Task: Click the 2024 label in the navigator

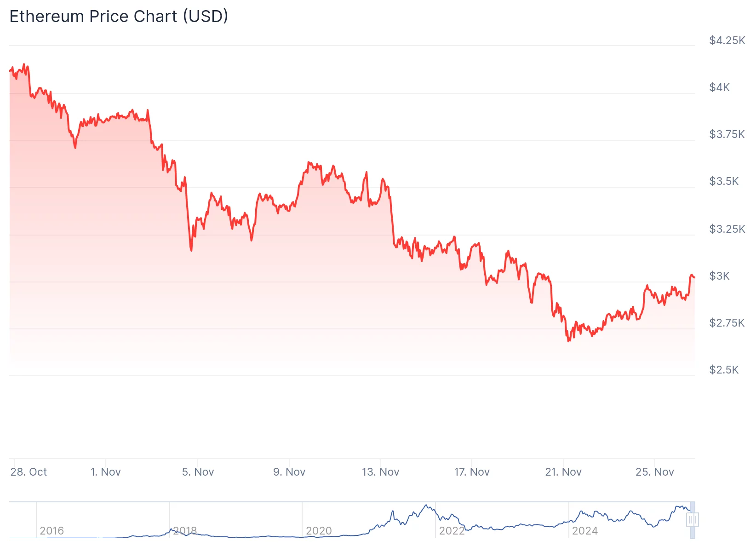Action: click(584, 531)
